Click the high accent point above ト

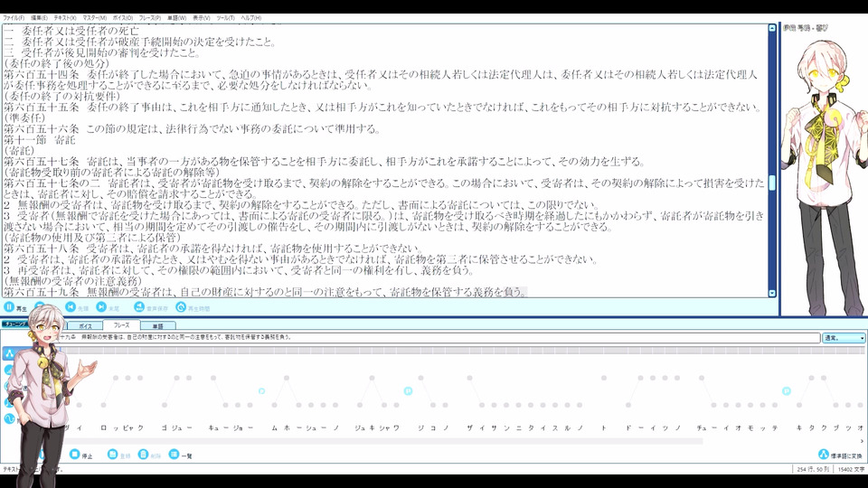pos(603,378)
